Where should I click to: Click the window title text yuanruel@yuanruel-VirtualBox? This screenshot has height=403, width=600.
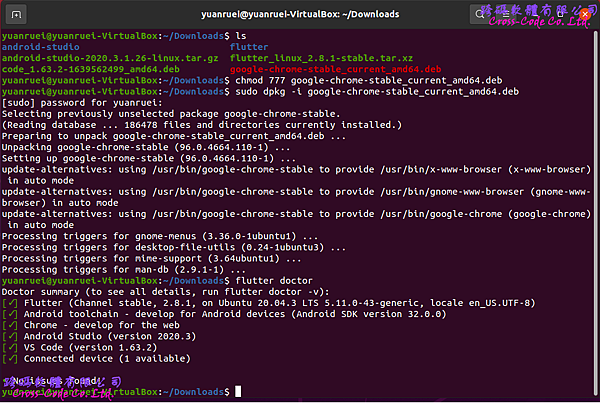(299, 13)
